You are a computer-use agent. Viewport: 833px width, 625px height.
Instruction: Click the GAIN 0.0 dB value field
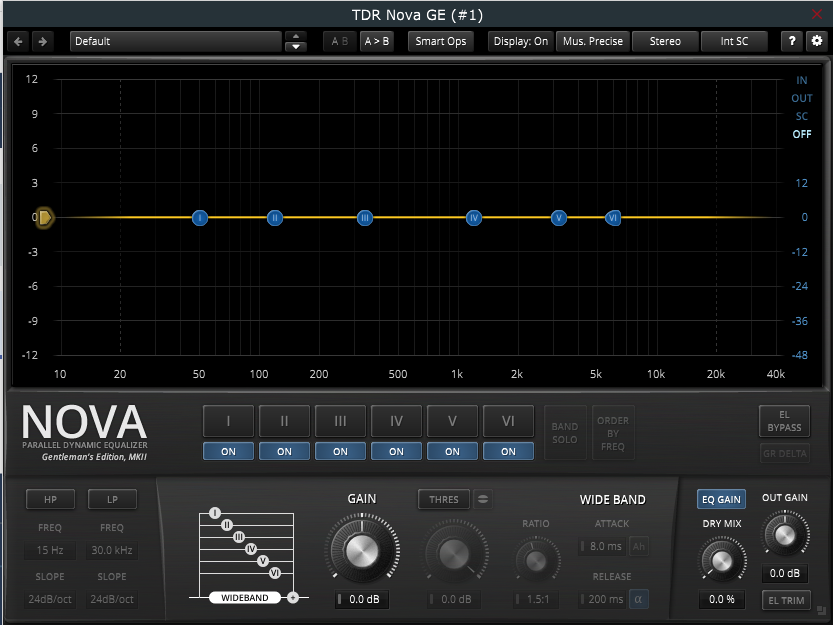[362, 599]
